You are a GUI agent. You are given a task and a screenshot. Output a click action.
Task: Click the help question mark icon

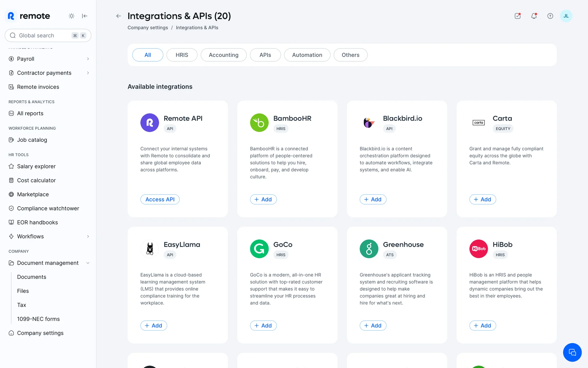pos(550,16)
